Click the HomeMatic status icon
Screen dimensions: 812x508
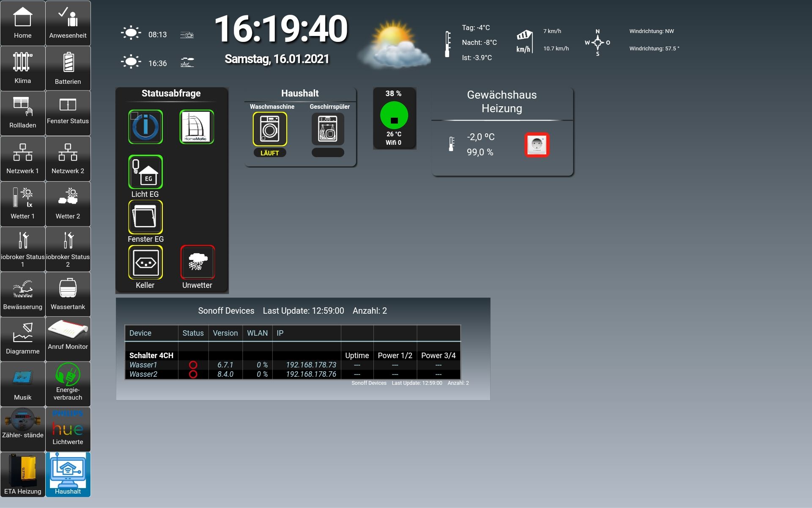click(x=197, y=127)
